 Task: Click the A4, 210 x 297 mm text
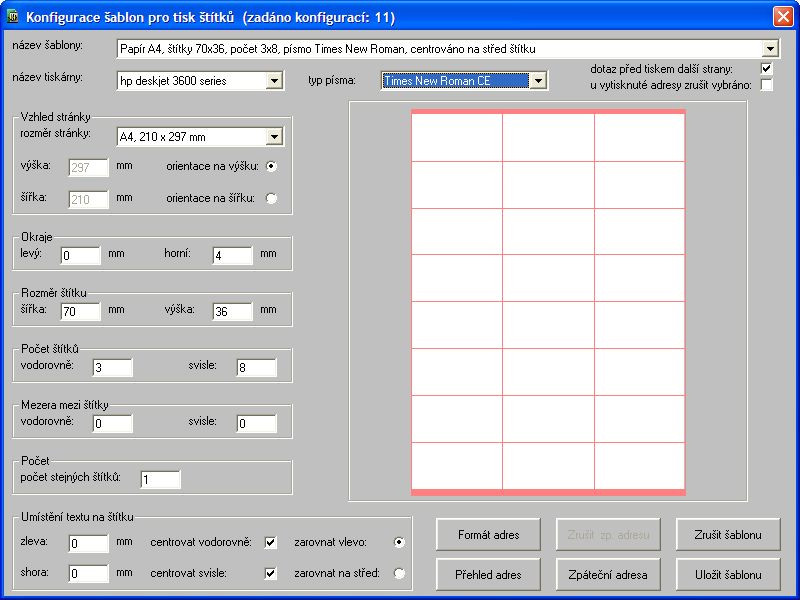(x=162, y=137)
